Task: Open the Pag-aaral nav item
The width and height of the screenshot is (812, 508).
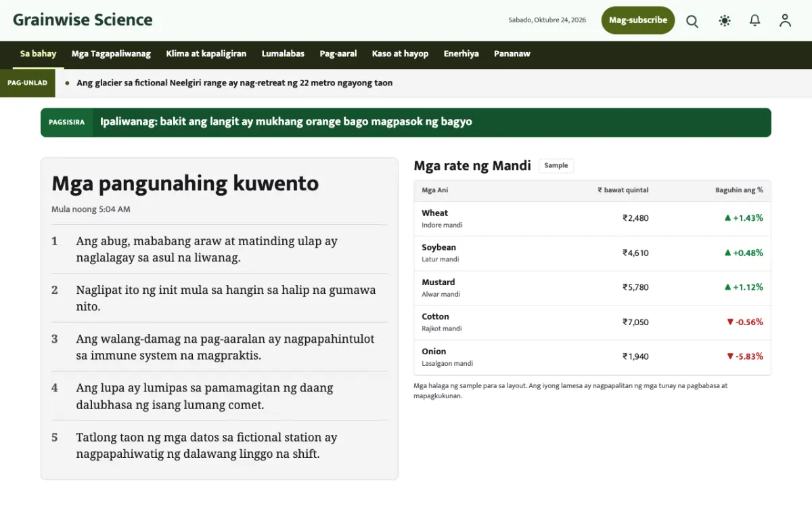Action: tap(338, 54)
